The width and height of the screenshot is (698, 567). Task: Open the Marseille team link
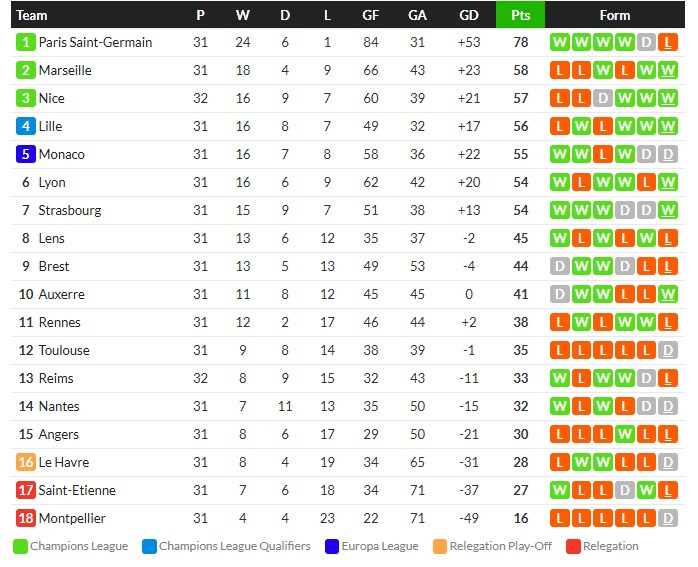tap(65, 70)
